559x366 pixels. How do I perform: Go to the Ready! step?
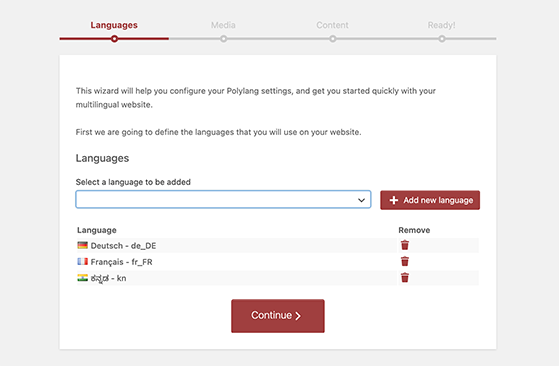[x=441, y=25]
